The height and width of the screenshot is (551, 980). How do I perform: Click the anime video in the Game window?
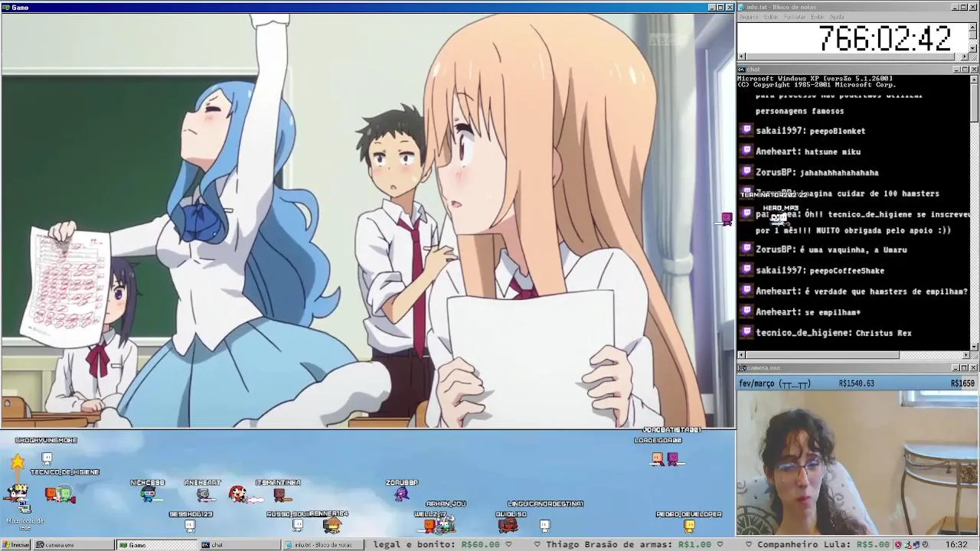[x=367, y=220]
